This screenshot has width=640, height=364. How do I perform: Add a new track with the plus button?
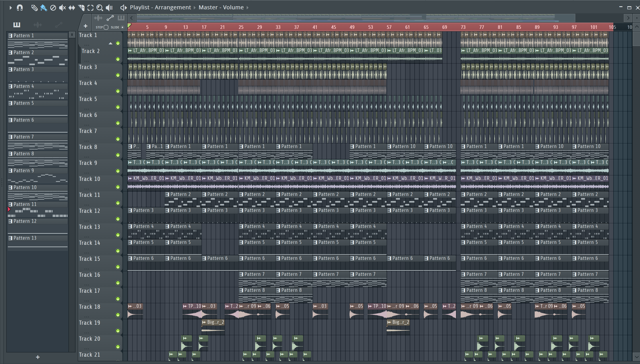[x=86, y=26]
